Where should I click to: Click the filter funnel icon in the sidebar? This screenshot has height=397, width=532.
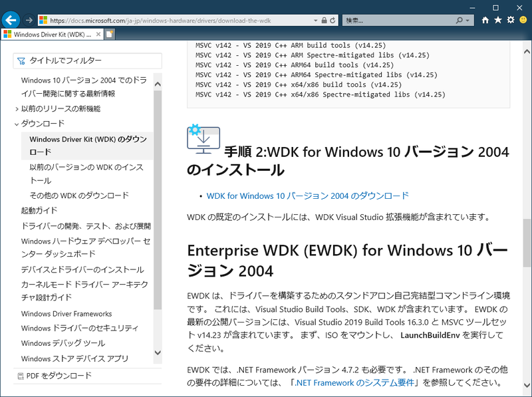click(x=22, y=61)
